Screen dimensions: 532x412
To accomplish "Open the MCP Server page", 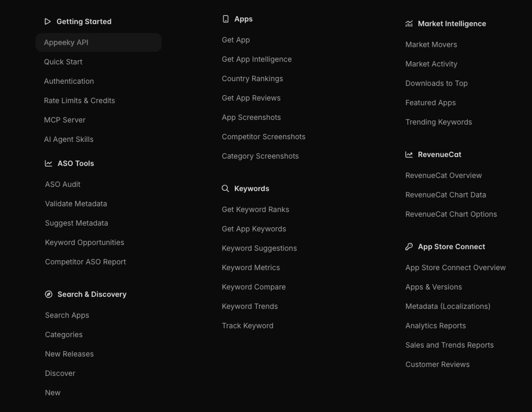I will click(65, 120).
